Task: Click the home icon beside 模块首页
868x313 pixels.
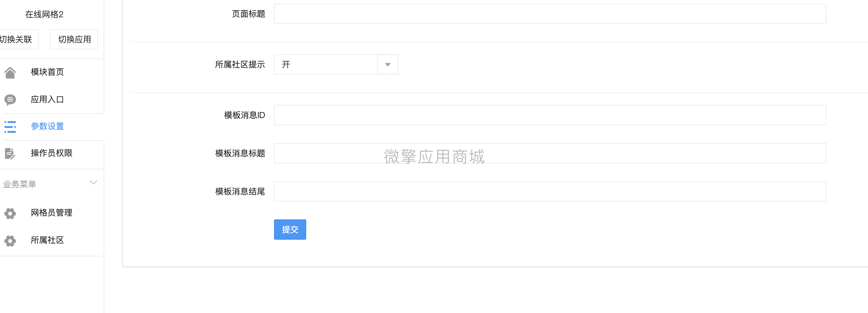Action: point(10,72)
